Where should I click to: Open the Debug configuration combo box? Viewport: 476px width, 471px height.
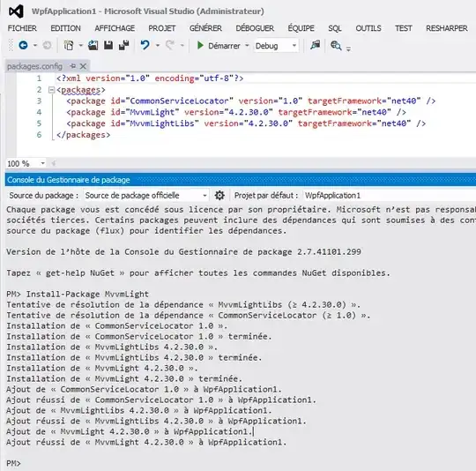276,46
